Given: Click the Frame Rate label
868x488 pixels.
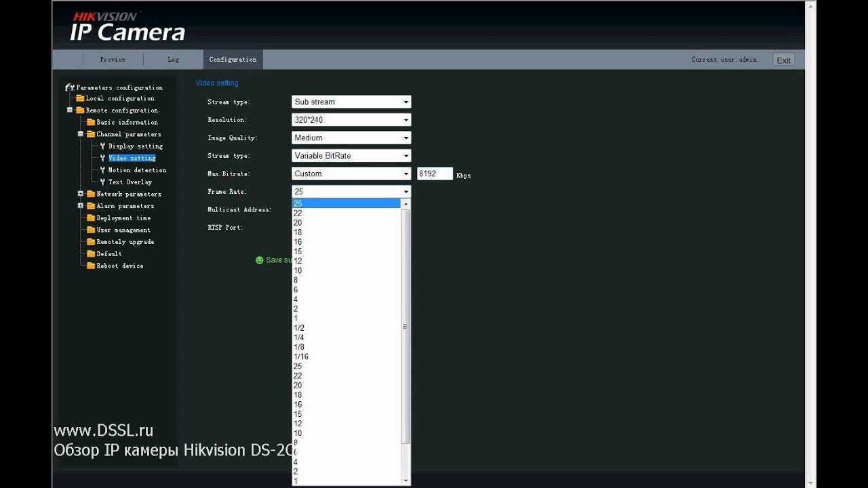Looking at the screenshot, I should 227,192.
